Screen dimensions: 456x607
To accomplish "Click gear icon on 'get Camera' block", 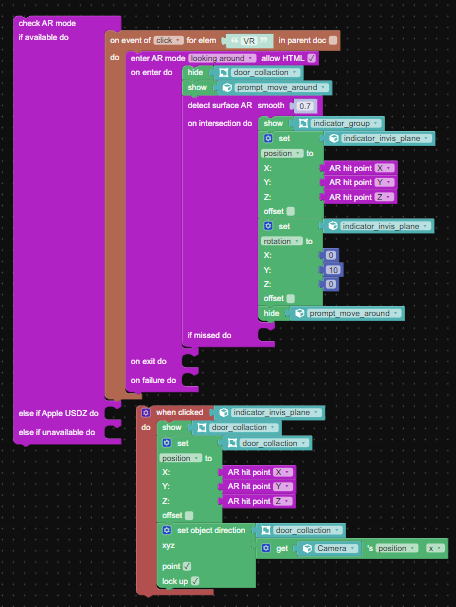I will point(266,548).
